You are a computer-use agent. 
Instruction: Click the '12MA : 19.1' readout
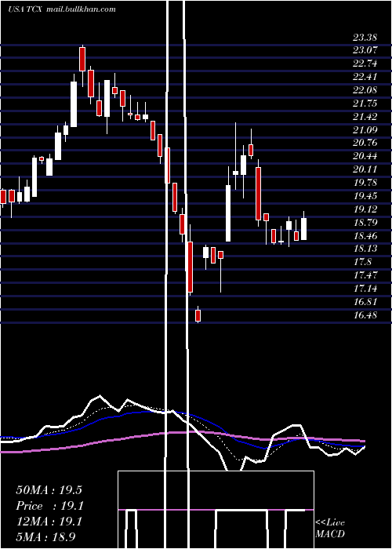[49, 522]
